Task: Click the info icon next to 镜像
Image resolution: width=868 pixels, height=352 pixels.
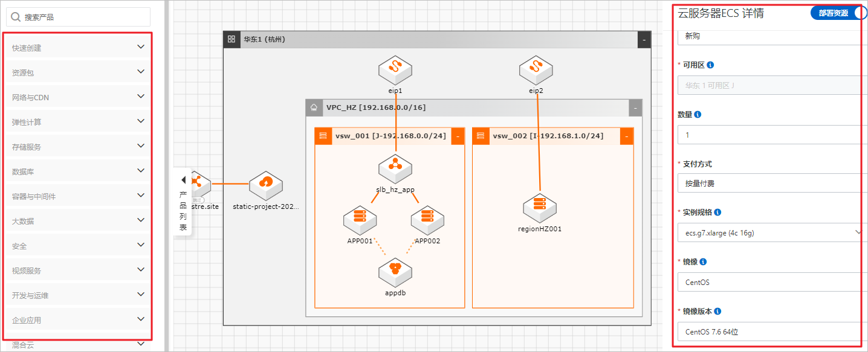Action: (x=704, y=262)
